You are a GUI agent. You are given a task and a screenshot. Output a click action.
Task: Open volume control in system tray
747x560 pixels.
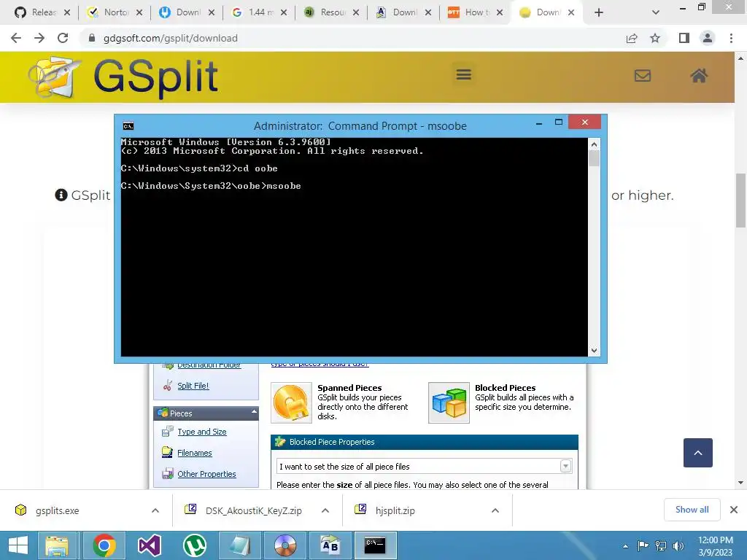tap(678, 546)
